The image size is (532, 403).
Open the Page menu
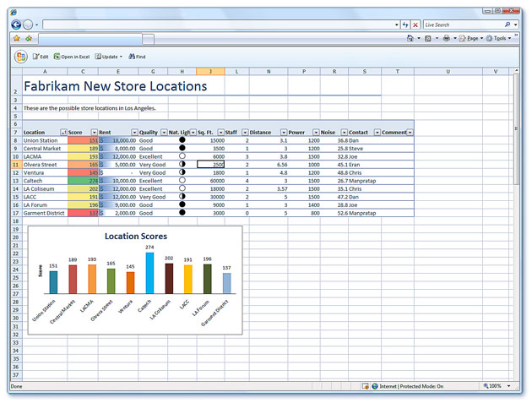coord(471,38)
